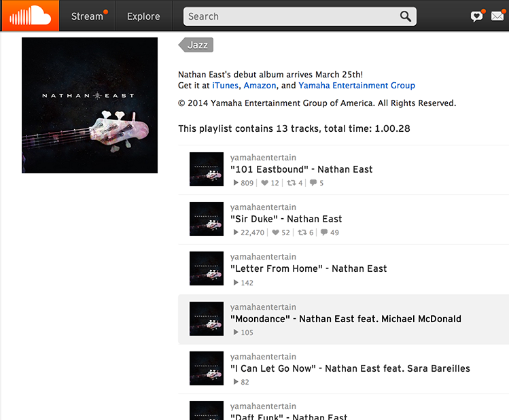Open the "Moondance" feat. Michael McDonald title

click(x=346, y=319)
